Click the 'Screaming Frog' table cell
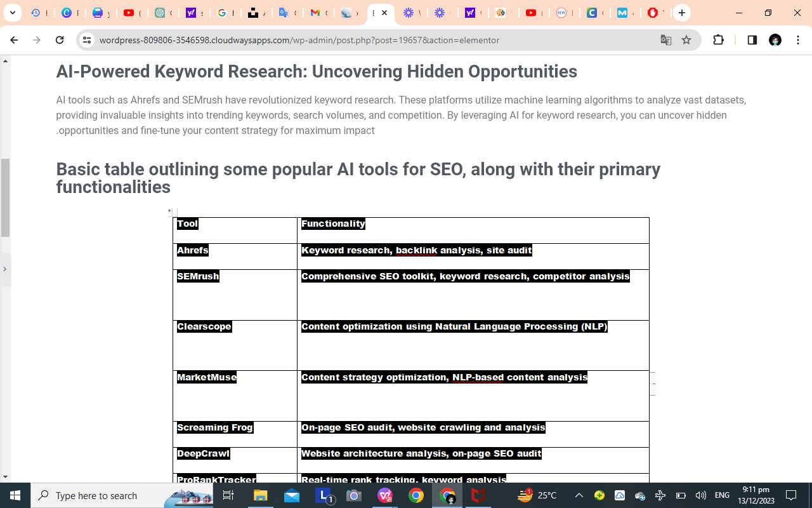Viewport: 812px width, 508px height. 235,434
